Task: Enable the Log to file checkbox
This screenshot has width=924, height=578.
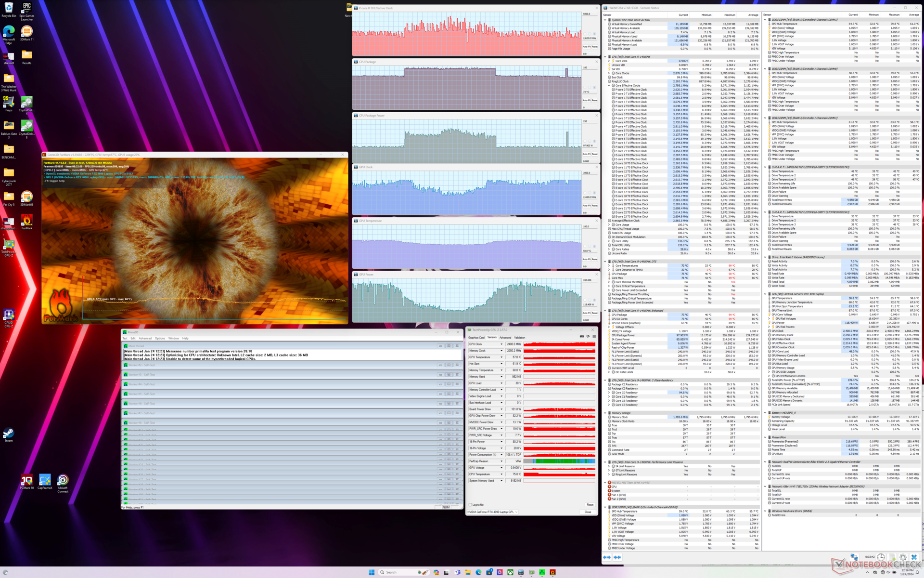Action: click(470, 505)
